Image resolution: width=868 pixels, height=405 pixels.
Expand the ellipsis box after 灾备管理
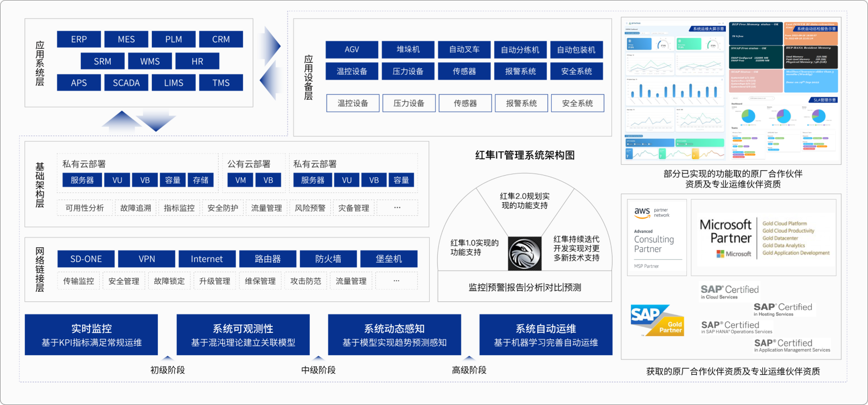coord(397,208)
